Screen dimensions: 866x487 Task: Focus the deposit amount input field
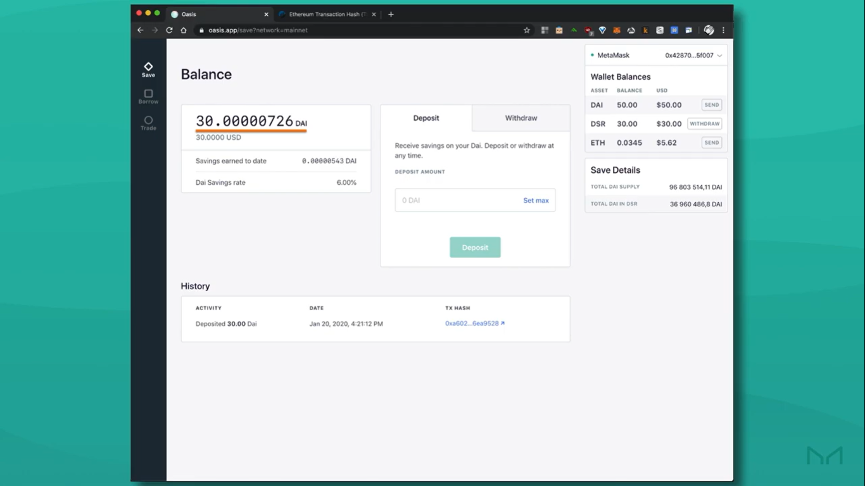pyautogui.click(x=475, y=200)
